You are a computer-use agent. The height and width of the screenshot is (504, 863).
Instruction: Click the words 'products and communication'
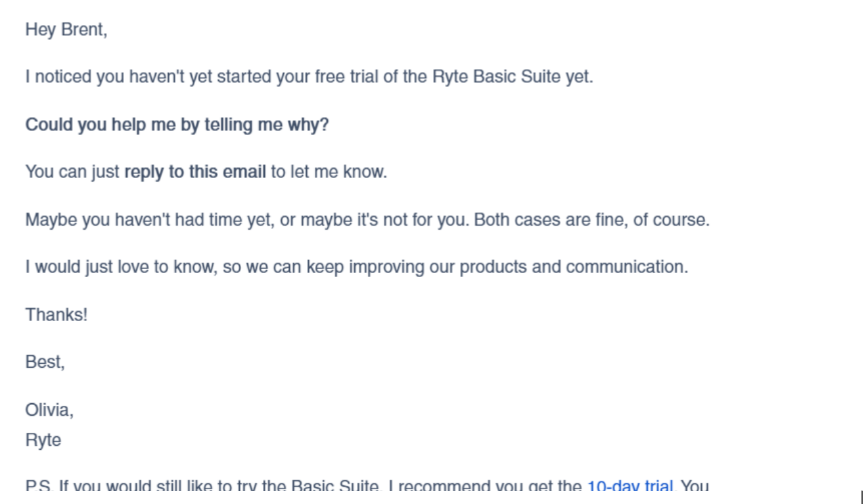(x=573, y=267)
